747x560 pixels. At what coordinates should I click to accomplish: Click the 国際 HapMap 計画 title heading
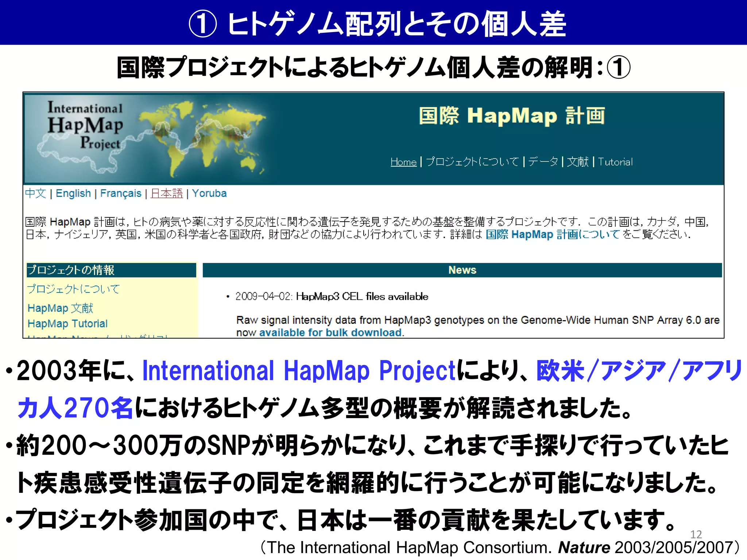[x=512, y=116]
